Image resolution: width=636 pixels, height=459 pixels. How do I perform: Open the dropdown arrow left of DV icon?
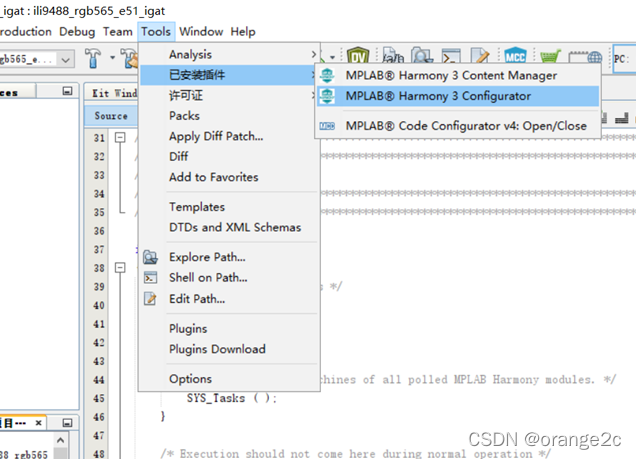[x=332, y=57]
